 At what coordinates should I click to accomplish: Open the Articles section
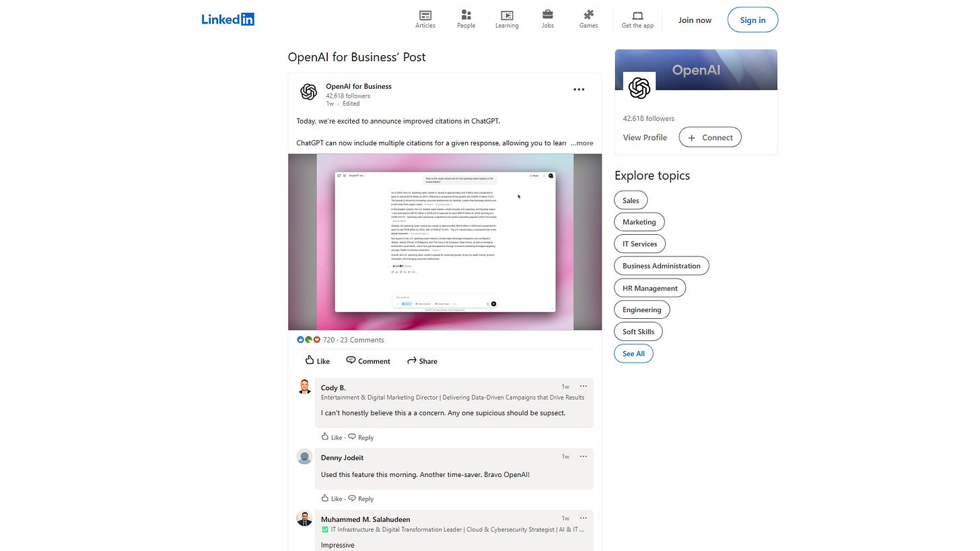click(425, 20)
